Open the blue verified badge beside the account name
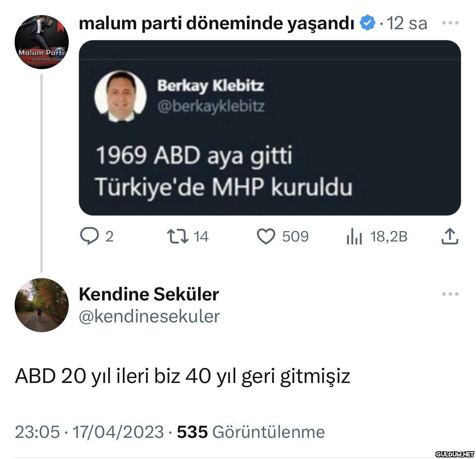476x459 pixels. pyautogui.click(x=368, y=23)
